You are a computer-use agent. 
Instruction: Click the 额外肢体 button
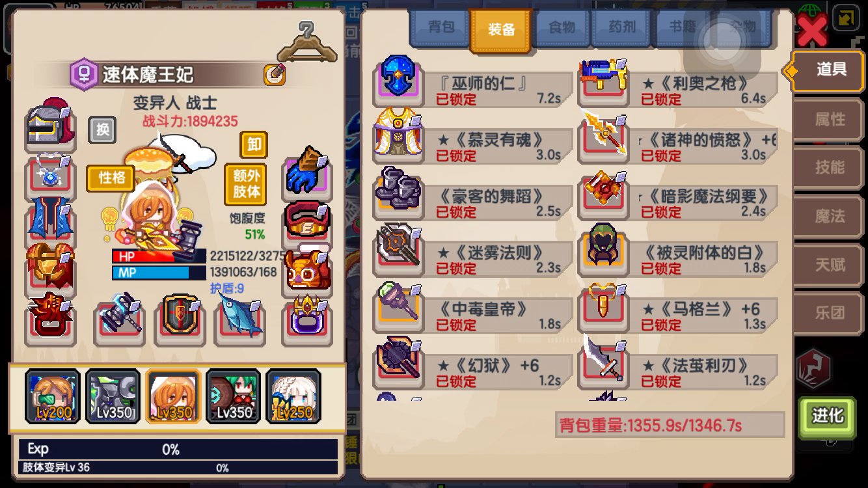(x=245, y=184)
